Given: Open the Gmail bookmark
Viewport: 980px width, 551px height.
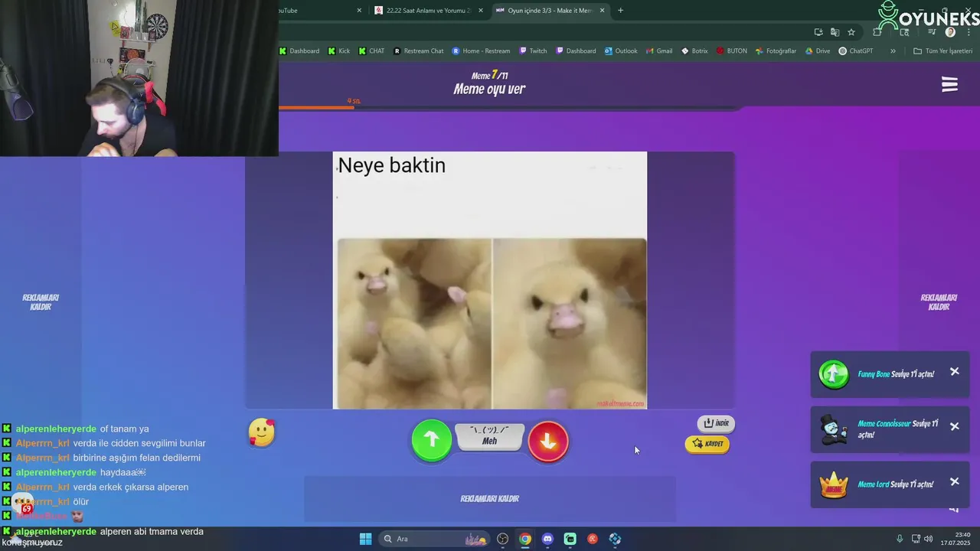Looking at the screenshot, I should tap(659, 51).
